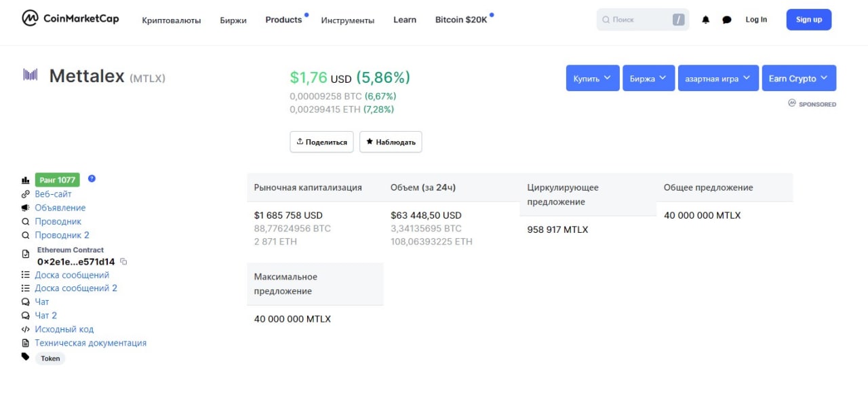The image size is (868, 393).
Task: Click the 88,77624956 BTC value
Action: click(292, 228)
